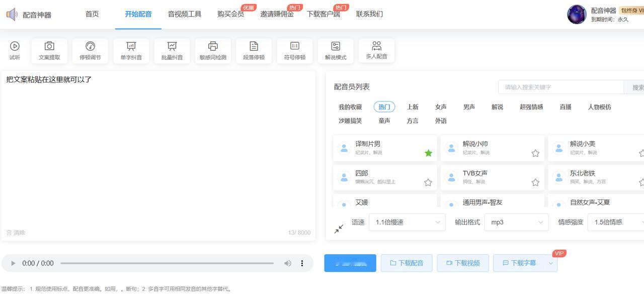This screenshot has height=294, width=644.
Task: Click the 清除 clear text link
Action: [16, 233]
